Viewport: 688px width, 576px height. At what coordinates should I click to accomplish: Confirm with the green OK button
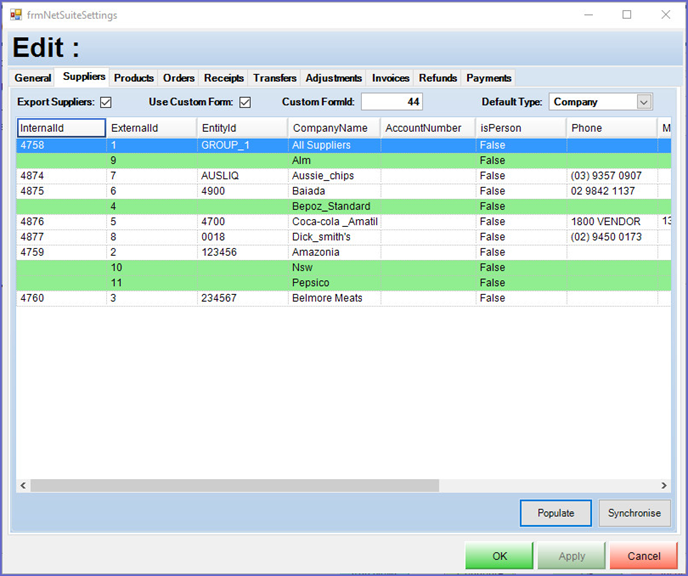[x=499, y=556]
